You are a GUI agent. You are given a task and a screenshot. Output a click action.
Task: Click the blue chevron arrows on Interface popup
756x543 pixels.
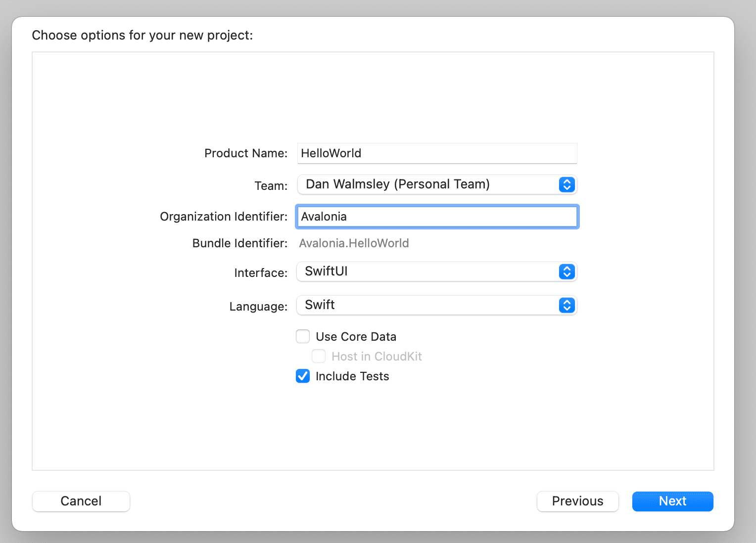pos(567,271)
